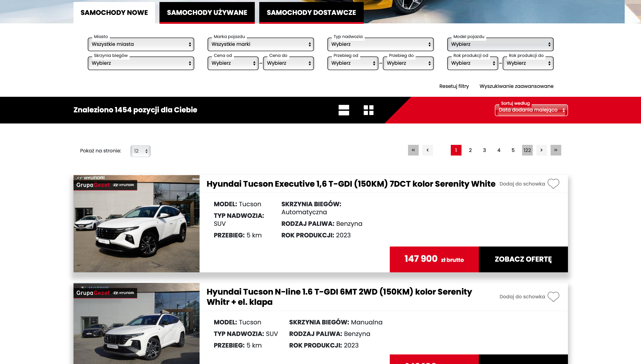The width and height of the screenshot is (641, 364).
Task: Open the Model pojazdu dropdown
Action: tap(500, 44)
